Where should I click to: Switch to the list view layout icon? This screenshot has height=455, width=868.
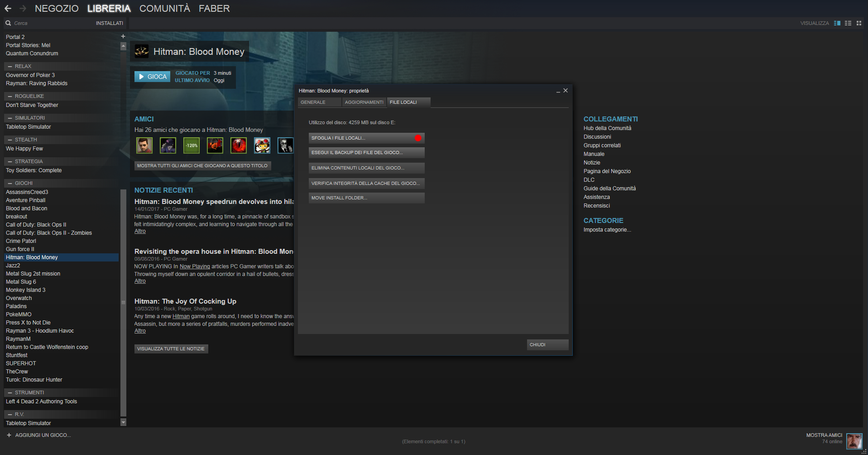(x=848, y=23)
